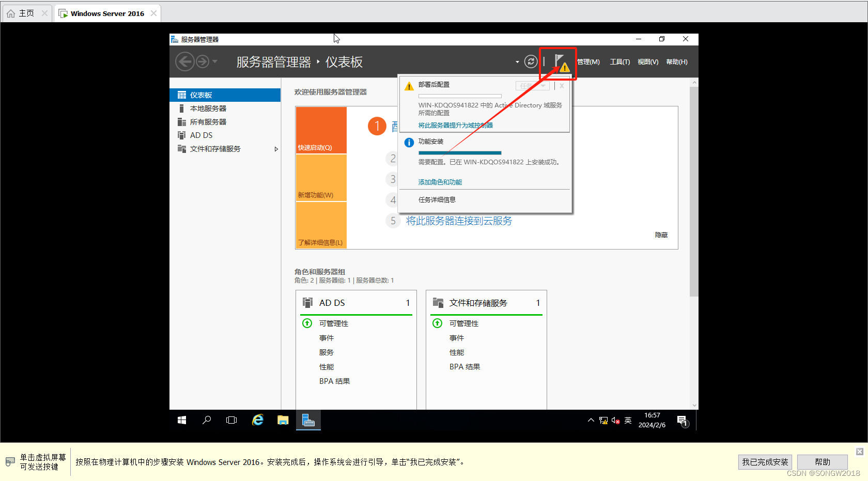Image resolution: width=868 pixels, height=481 pixels.
Task: Click the AD DS role tile header
Action: tap(356, 303)
